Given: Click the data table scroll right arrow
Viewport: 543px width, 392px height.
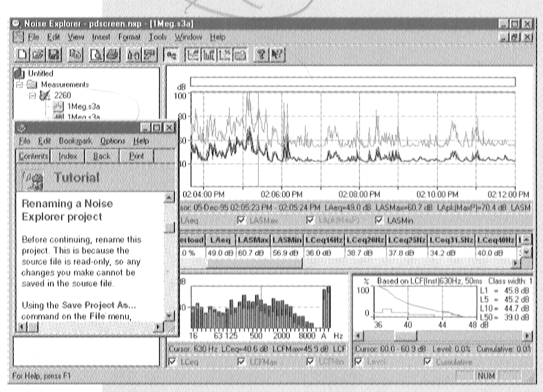Looking at the screenshot, I should 516,263.
